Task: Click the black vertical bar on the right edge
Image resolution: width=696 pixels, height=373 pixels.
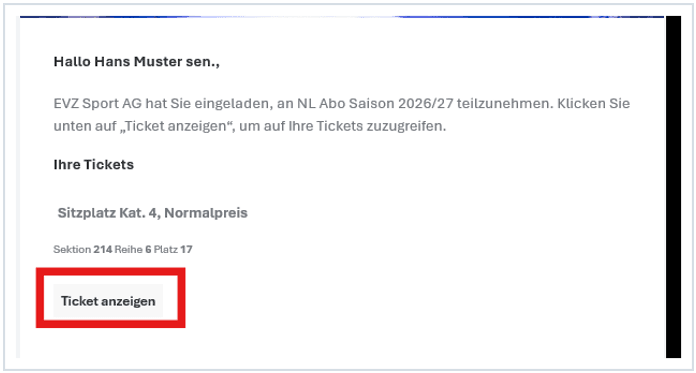Action: coord(673,186)
